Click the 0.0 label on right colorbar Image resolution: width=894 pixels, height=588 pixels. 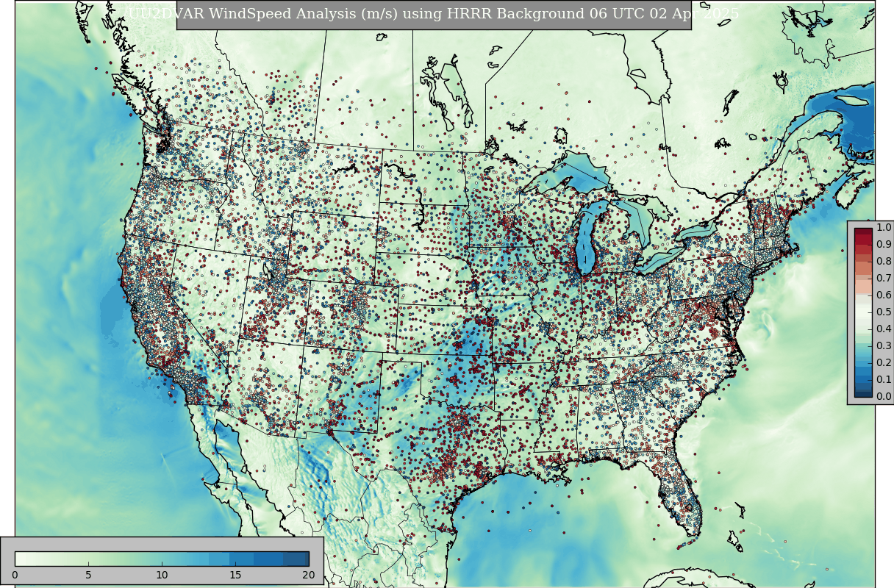pyautogui.click(x=883, y=396)
